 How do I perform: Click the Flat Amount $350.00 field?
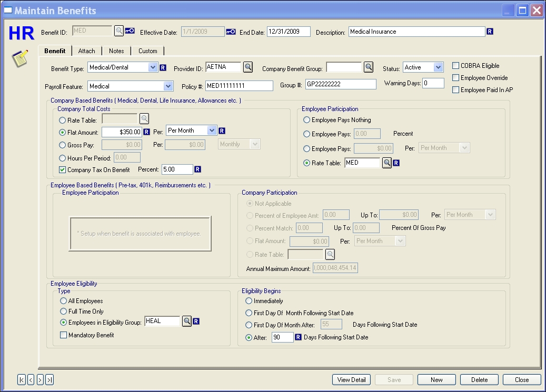pyautogui.click(x=122, y=132)
